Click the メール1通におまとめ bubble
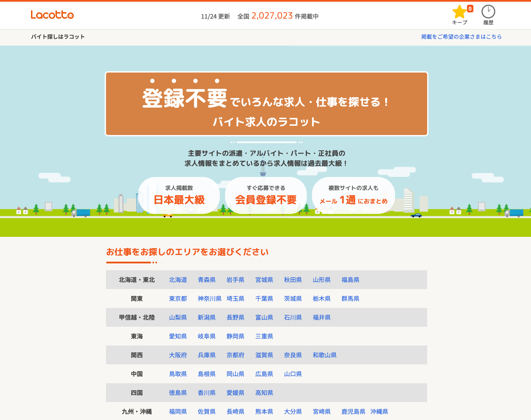The height and width of the screenshot is (420, 531). pyautogui.click(x=353, y=196)
